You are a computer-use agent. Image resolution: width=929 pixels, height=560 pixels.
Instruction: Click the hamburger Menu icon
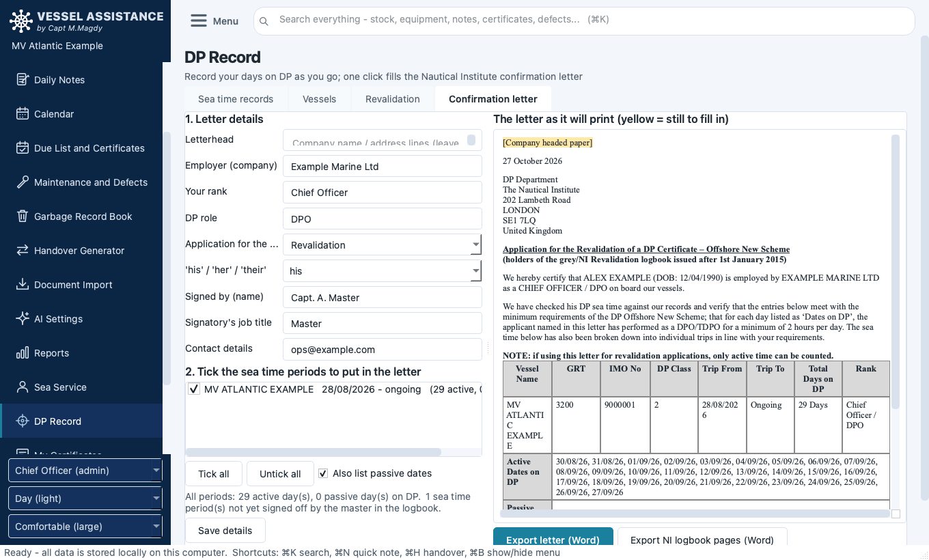[x=198, y=20]
